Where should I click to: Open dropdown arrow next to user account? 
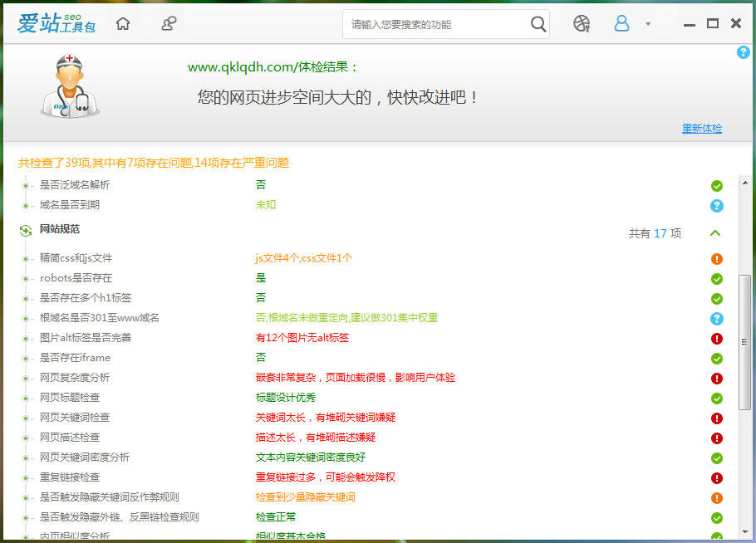(648, 24)
